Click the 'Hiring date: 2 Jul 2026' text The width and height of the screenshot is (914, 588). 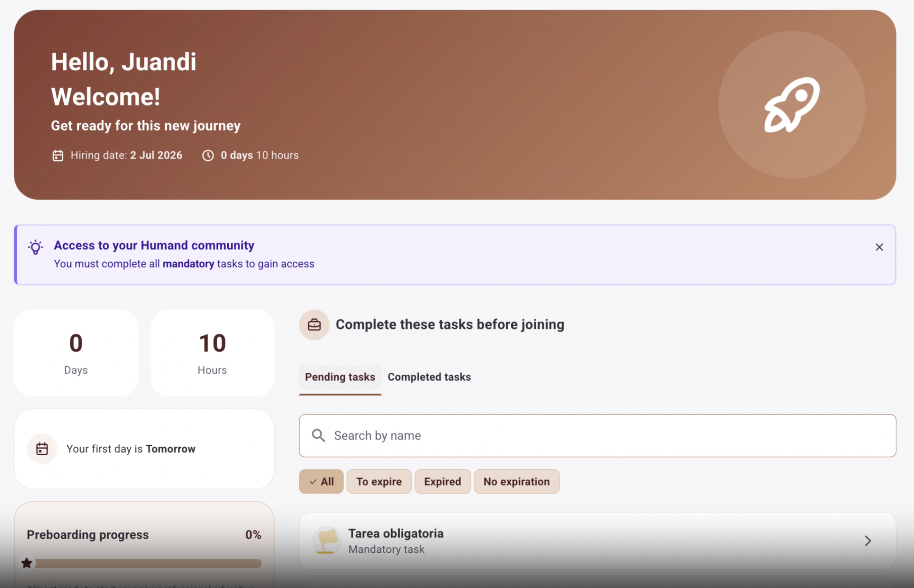click(x=126, y=155)
